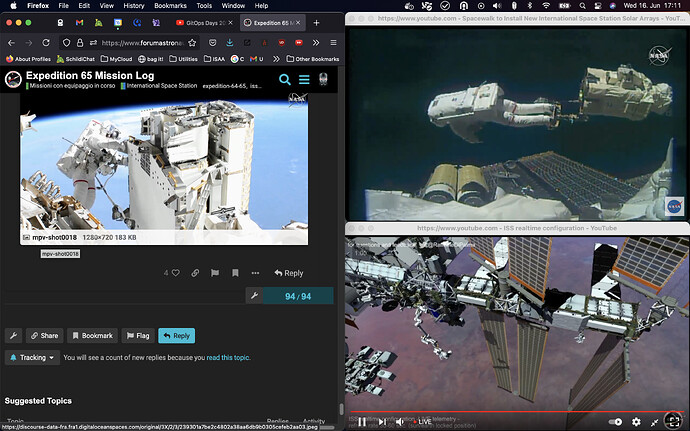Open YouTube settings gear in the ISS realtime player
The height and width of the screenshot is (431, 690).
(636, 422)
